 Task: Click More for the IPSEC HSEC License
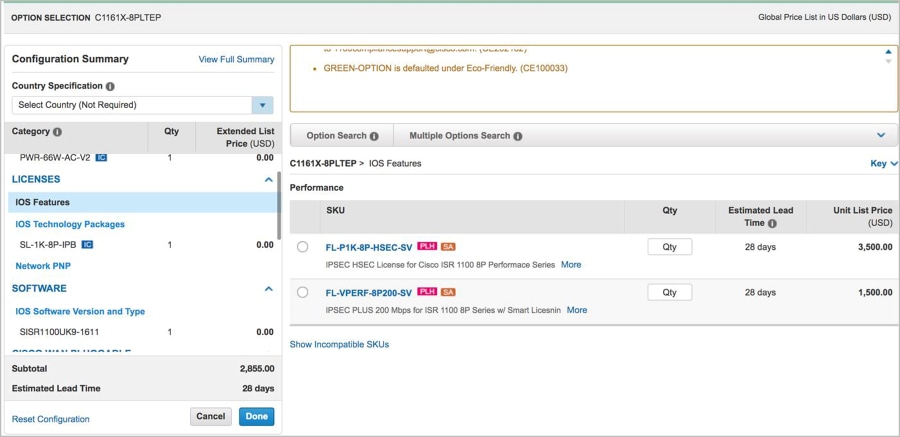coord(571,265)
